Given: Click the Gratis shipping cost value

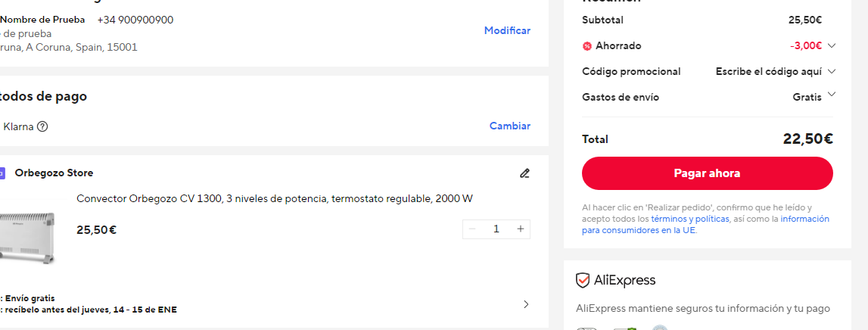Looking at the screenshot, I should point(807,97).
